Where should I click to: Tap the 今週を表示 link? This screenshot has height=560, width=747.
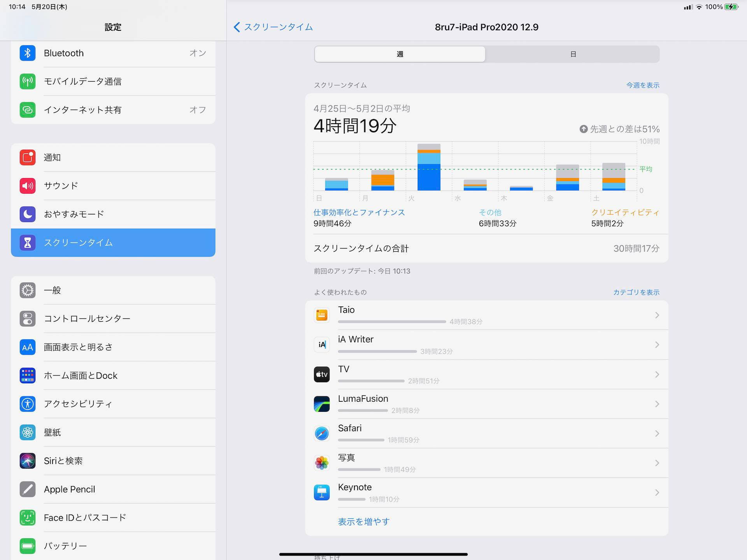click(x=643, y=85)
